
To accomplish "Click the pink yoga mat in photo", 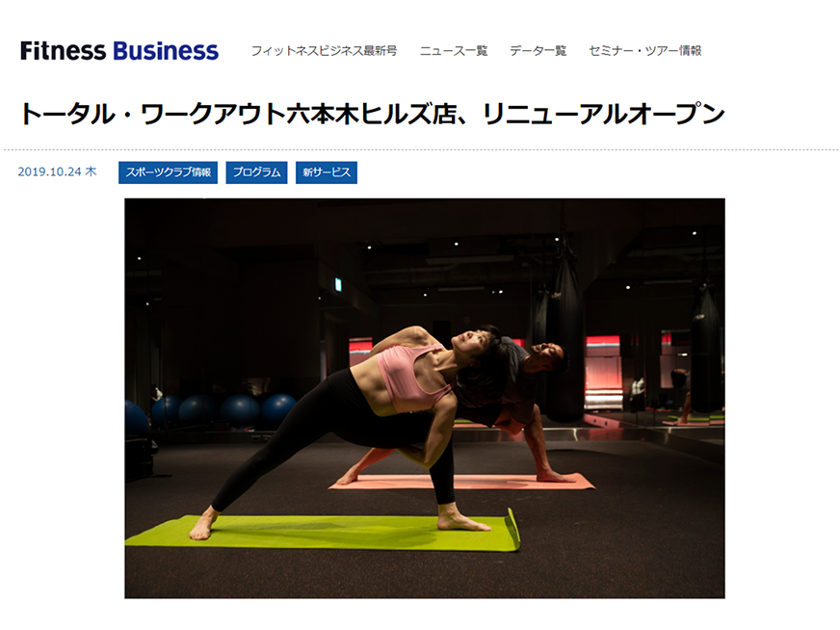I will [x=461, y=482].
